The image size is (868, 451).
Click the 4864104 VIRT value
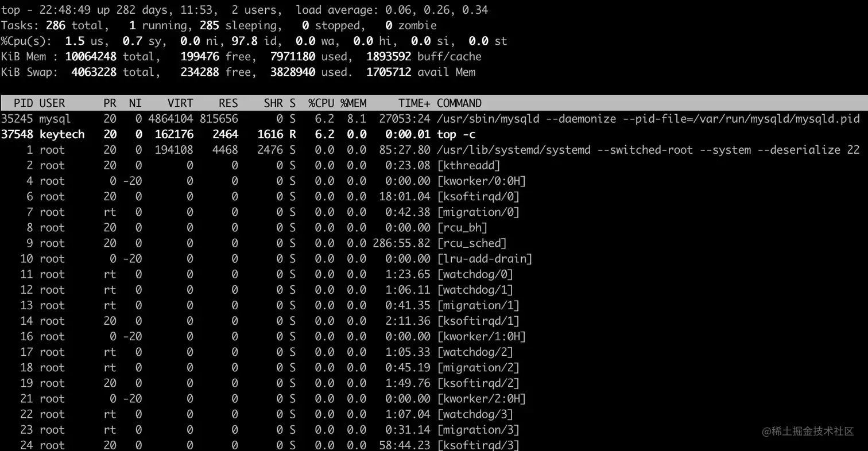click(170, 119)
